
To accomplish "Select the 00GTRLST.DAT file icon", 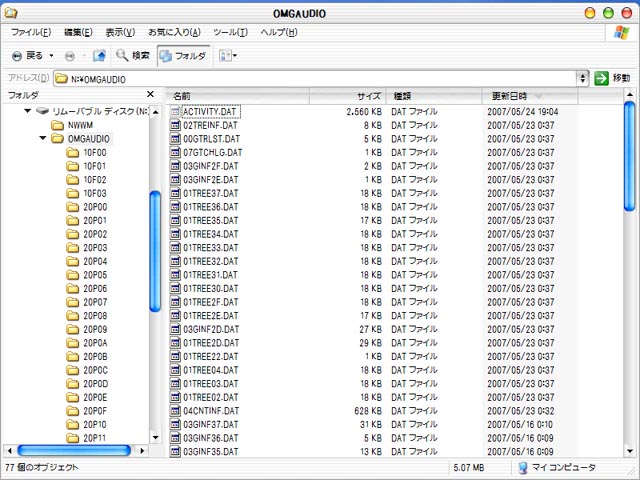I will pos(175,139).
